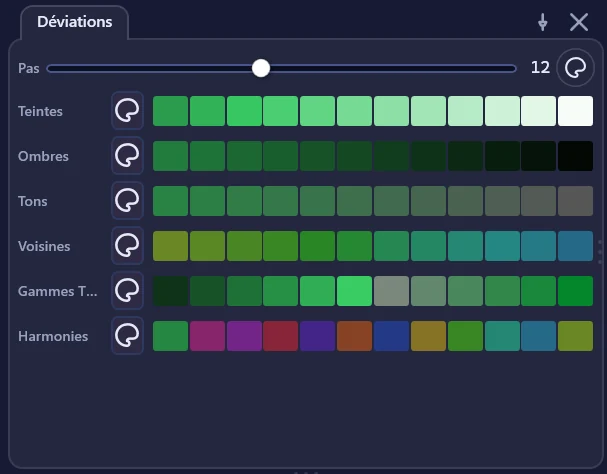Screen dimensions: 607x474
Task: Pick the purple third swatch in Harmonies
Action: 244,336
